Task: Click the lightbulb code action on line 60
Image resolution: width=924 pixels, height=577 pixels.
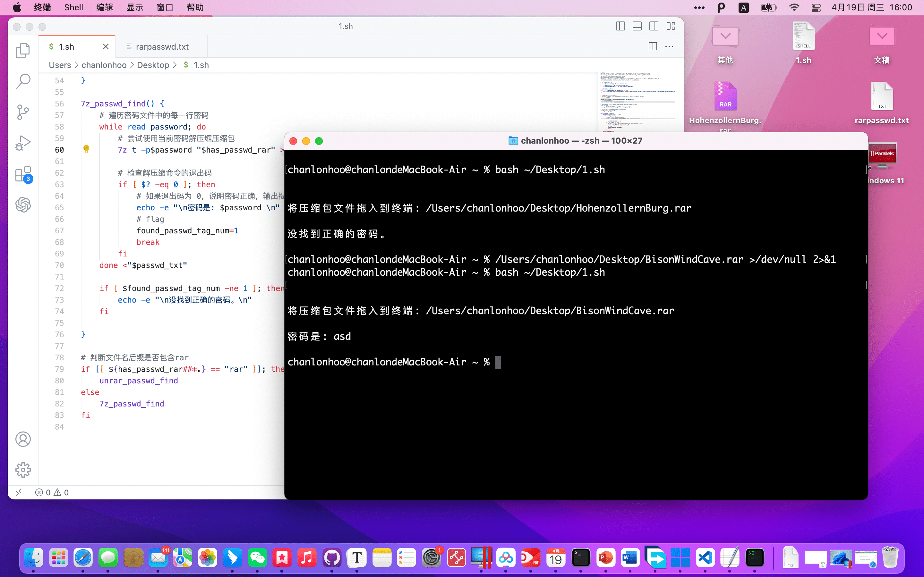Action: 86,149
